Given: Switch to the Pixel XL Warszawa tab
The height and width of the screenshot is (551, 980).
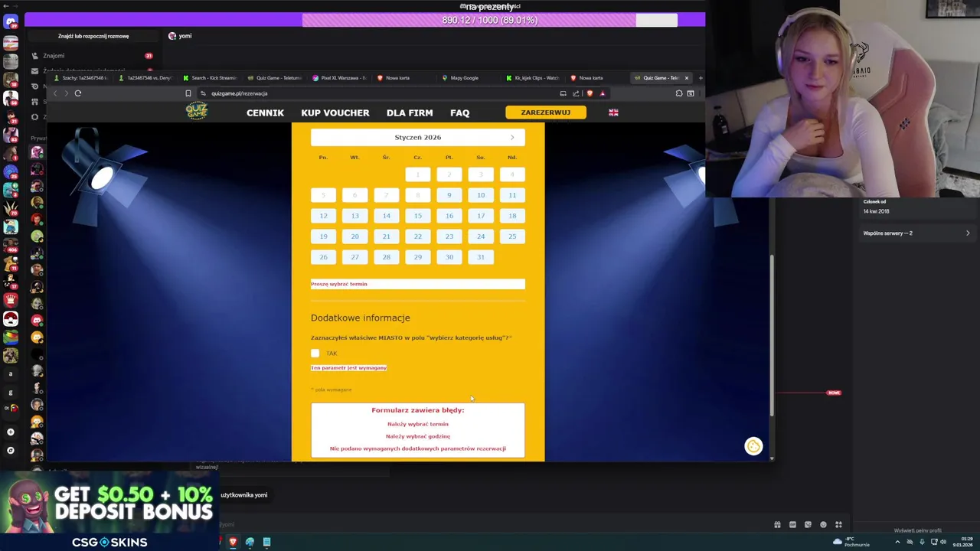Looking at the screenshot, I should click(x=339, y=78).
